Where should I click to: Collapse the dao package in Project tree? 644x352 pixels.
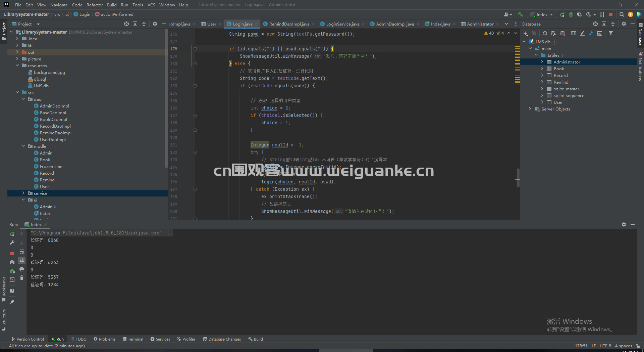point(23,99)
